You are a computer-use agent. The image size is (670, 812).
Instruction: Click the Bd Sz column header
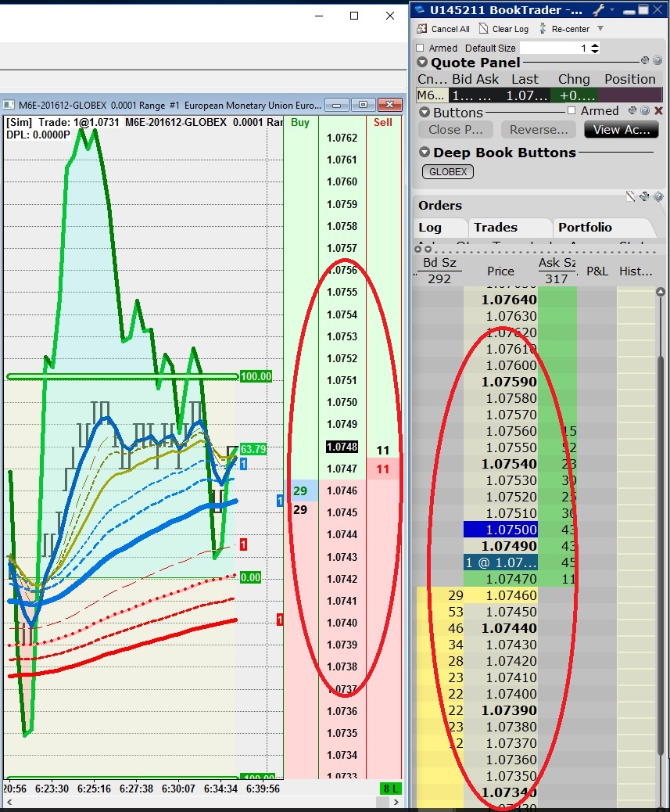(439, 263)
